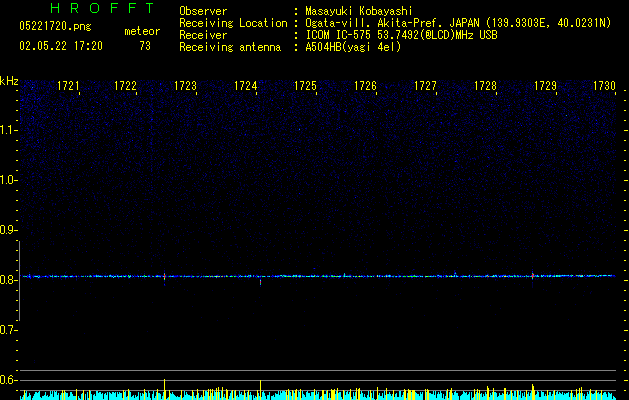This screenshot has height=400, width=629.
Task: Click the 1.1 kHz axis label
Action: coord(8,130)
